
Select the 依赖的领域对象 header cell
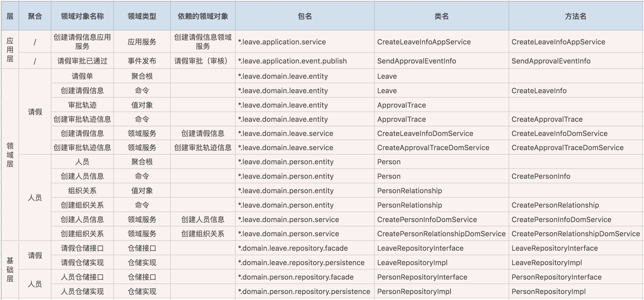(203, 16)
